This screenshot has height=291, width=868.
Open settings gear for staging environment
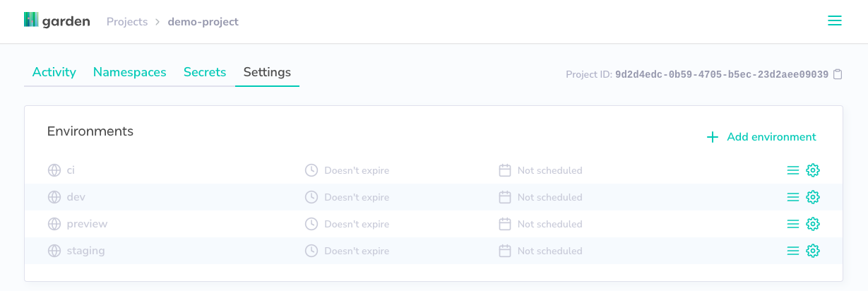[813, 251]
